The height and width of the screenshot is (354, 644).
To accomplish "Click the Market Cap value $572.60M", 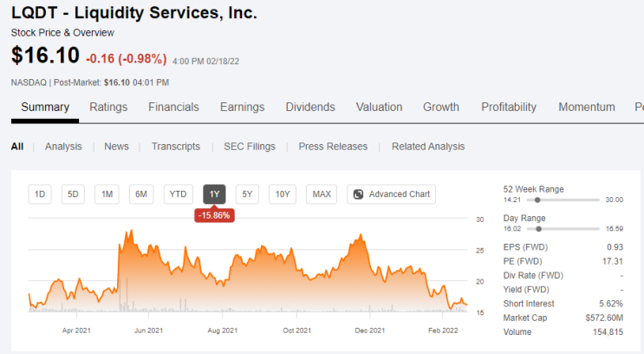I will [x=605, y=318].
